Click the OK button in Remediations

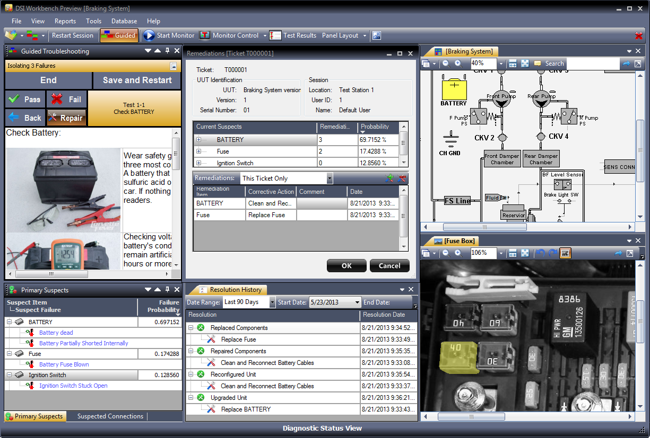pos(346,266)
